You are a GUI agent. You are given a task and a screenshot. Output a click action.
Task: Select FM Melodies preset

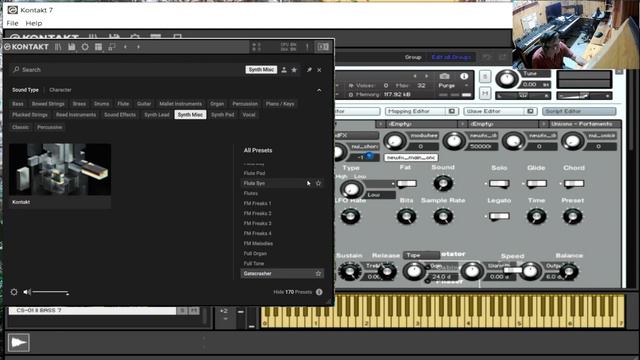pos(258,243)
